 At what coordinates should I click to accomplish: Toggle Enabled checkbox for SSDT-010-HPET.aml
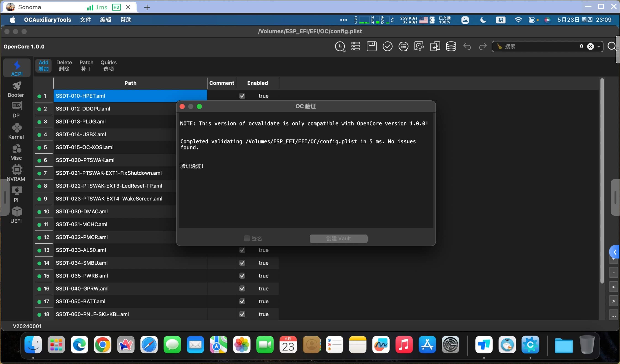tap(242, 96)
